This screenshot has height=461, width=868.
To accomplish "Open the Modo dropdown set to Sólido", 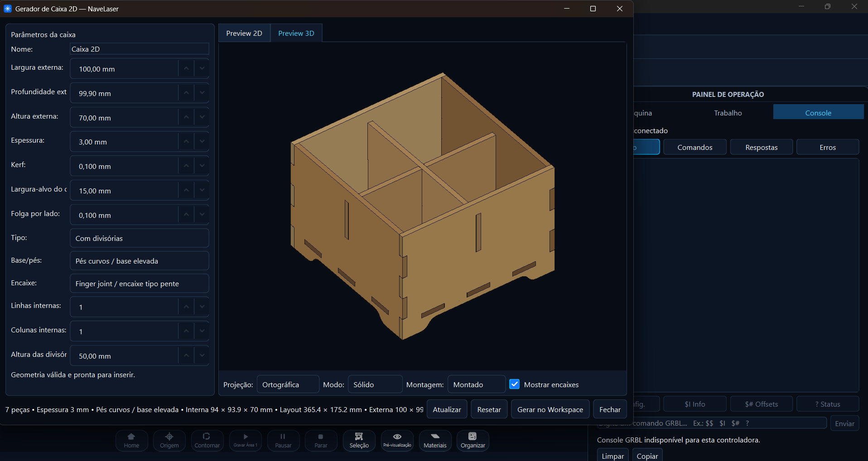I will pos(375,384).
